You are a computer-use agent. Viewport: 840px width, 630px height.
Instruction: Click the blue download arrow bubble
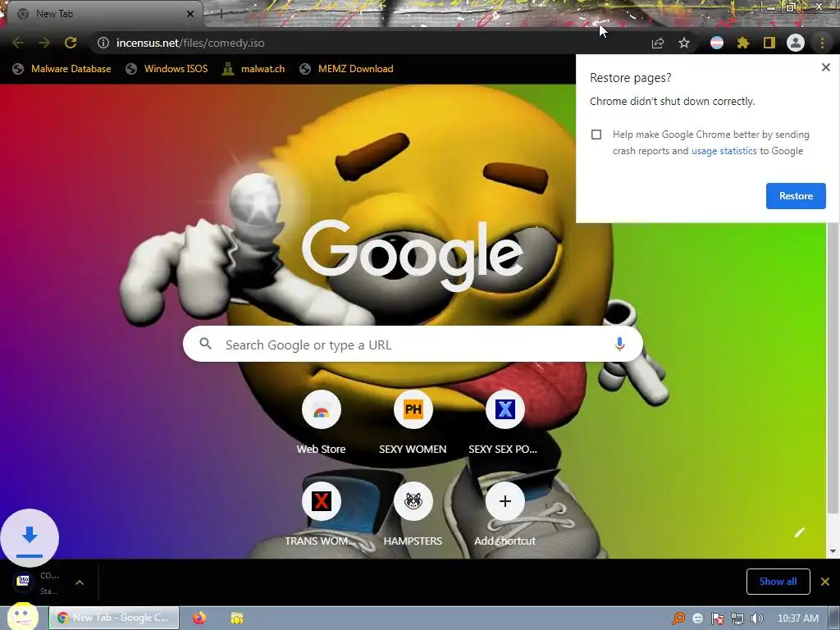[x=30, y=538]
